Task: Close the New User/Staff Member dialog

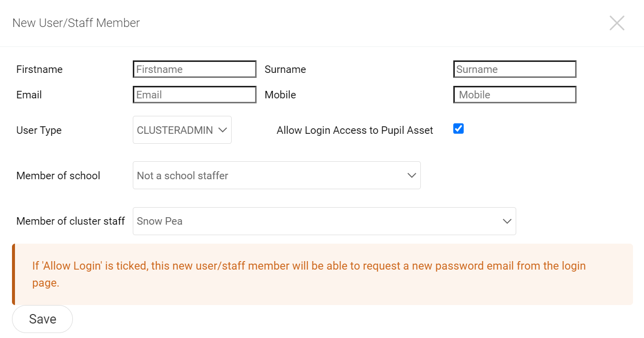Action: pyautogui.click(x=617, y=23)
